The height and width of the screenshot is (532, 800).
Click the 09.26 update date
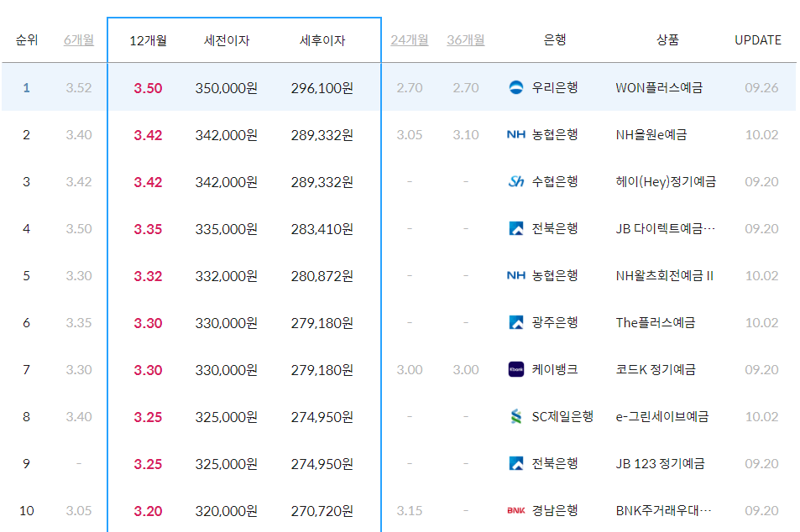[761, 88]
